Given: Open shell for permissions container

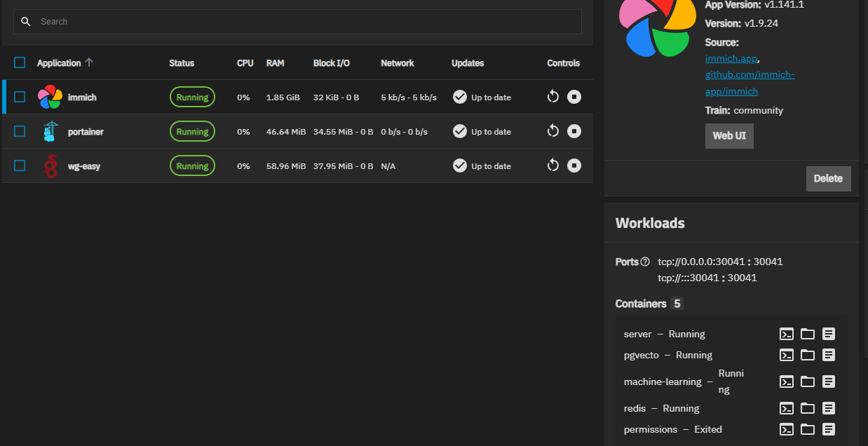Looking at the screenshot, I should [x=787, y=429].
